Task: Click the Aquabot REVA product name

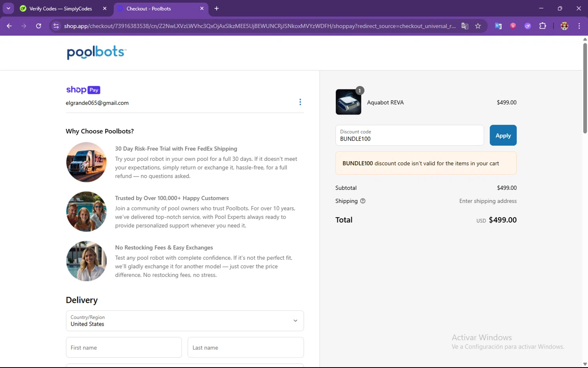Action: coord(385,102)
